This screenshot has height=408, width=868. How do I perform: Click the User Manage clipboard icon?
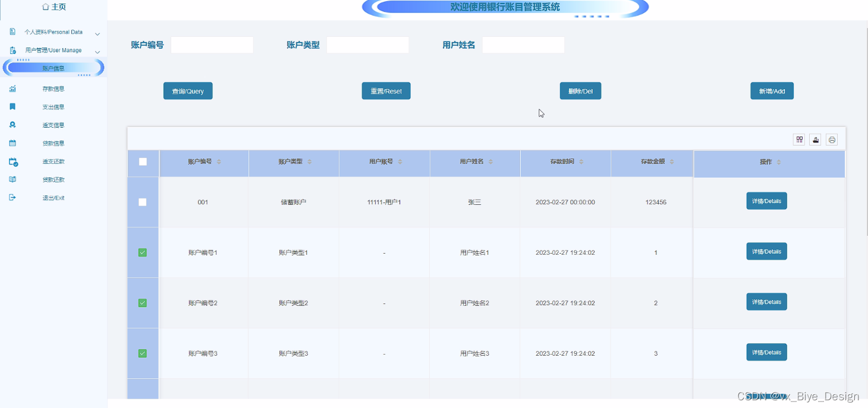12,50
